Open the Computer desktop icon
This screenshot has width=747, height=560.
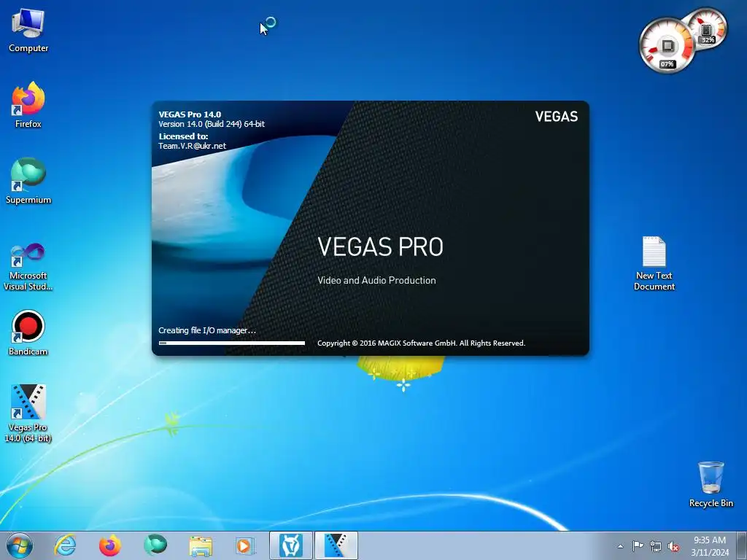(28, 31)
